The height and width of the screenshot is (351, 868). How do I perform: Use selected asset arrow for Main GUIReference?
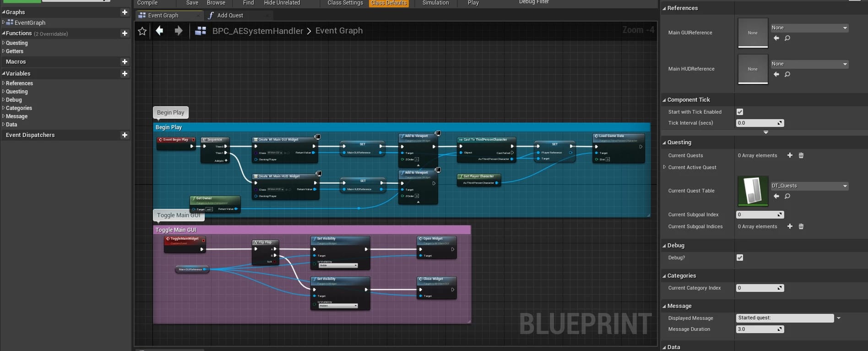(776, 38)
